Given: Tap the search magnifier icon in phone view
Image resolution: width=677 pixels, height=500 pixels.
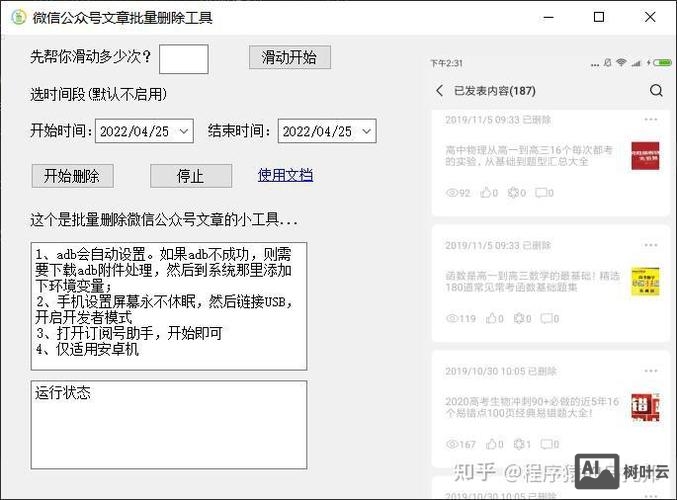Looking at the screenshot, I should click(x=656, y=90).
